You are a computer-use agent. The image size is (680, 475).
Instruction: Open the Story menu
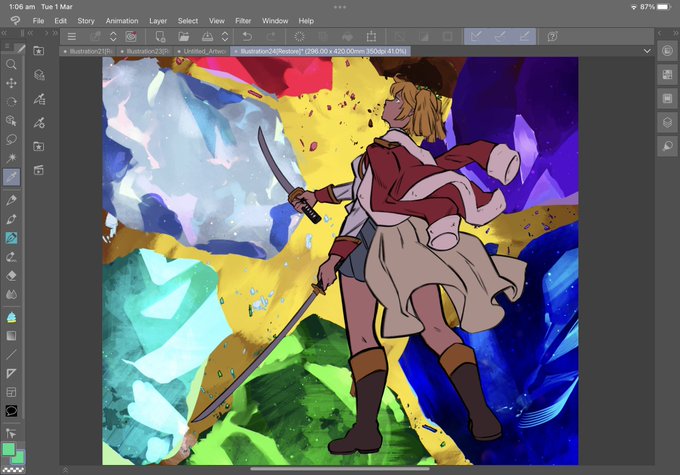[x=86, y=21]
